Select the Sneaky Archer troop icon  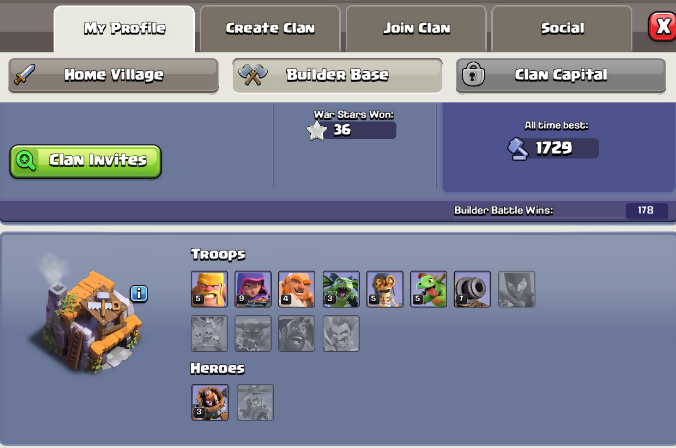pyautogui.click(x=253, y=289)
